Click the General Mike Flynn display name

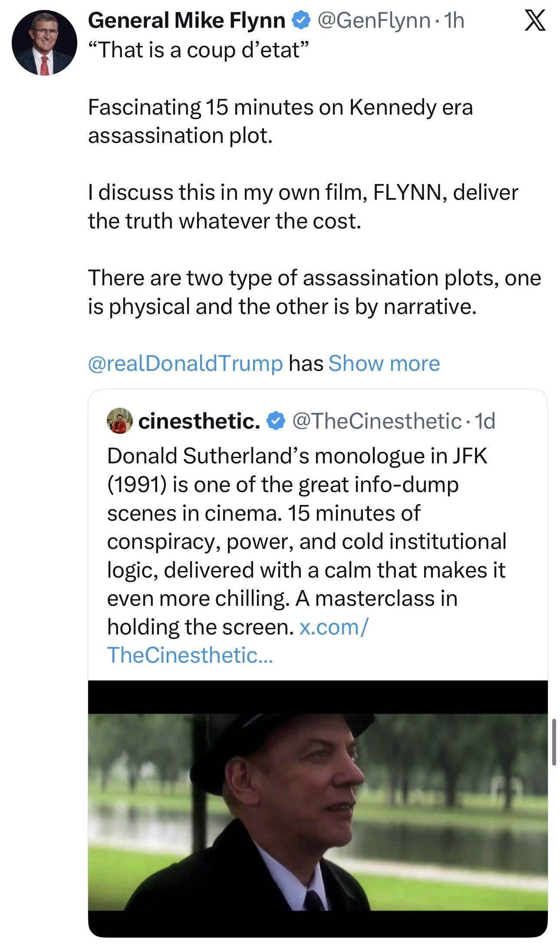[x=186, y=21]
